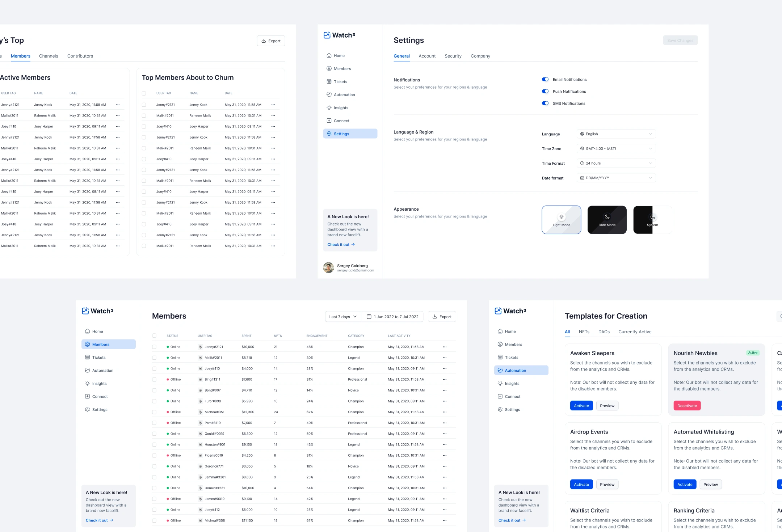This screenshot has height=532, width=782.
Task: Turn off SMS Notifications switch
Action: click(545, 104)
